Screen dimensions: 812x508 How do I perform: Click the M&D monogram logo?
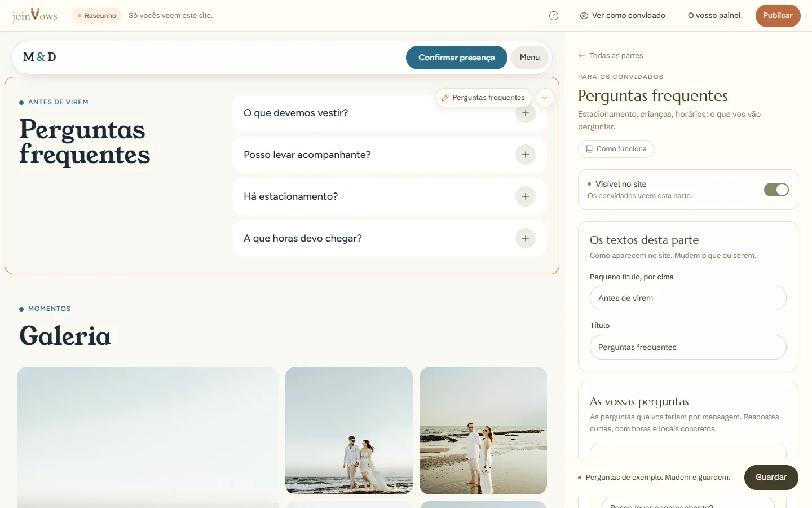click(39, 57)
